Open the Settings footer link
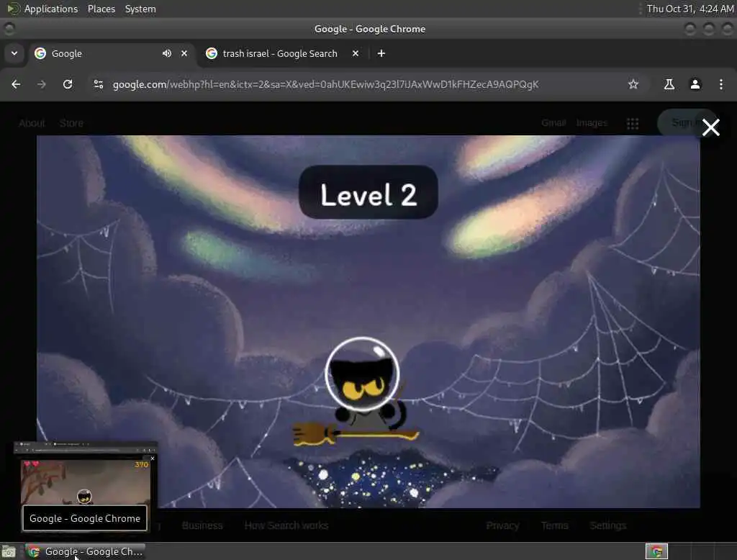737x560 pixels. [607, 525]
